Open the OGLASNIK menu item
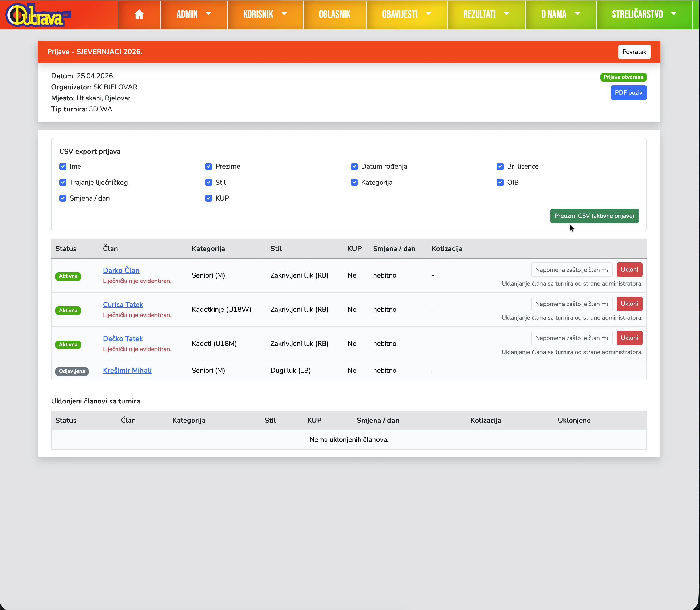The width and height of the screenshot is (700, 610). point(334,14)
